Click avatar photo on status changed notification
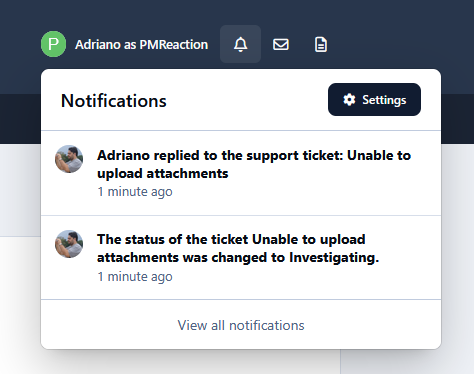 click(69, 244)
